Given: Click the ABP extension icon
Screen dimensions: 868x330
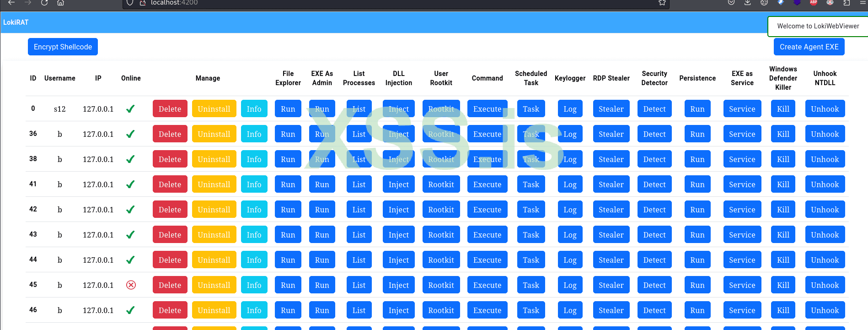Looking at the screenshot, I should [814, 2].
